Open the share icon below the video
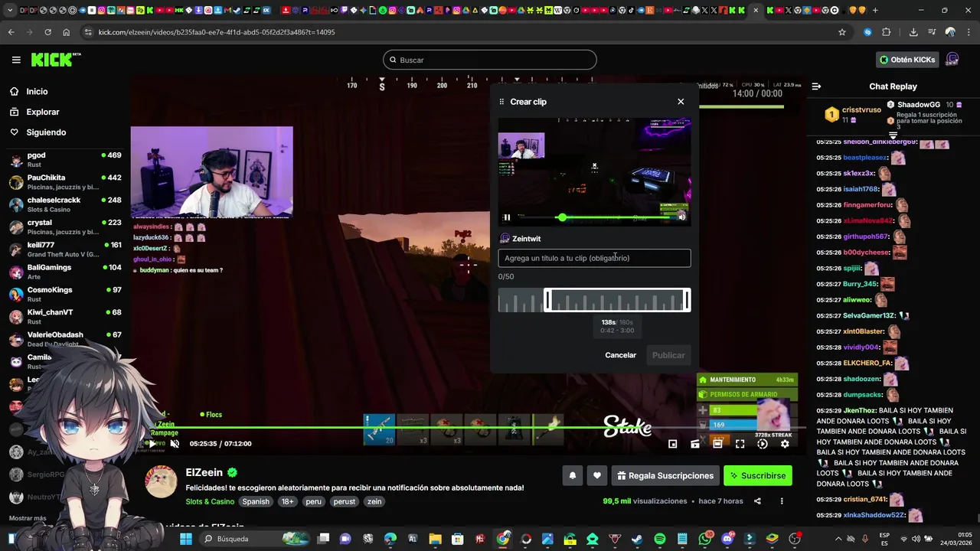This screenshot has width=980, height=551. pos(757,501)
